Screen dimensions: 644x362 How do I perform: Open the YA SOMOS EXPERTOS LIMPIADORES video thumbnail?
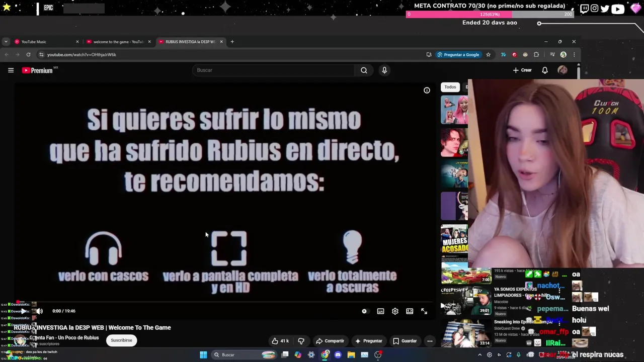(466, 301)
